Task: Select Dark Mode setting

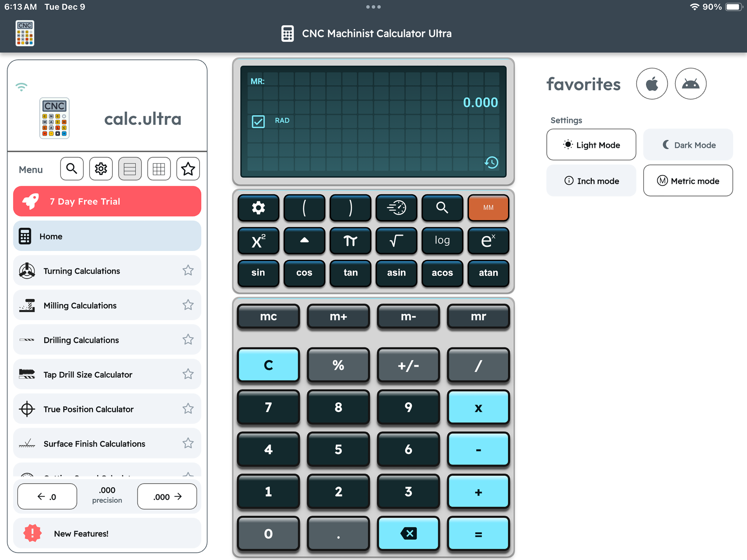Action: click(x=688, y=145)
